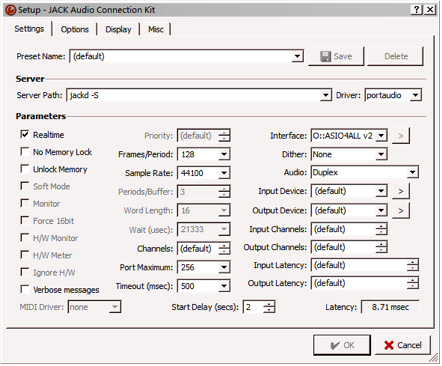This screenshot has height=366, width=442.
Task: Enable the Unlock Memory checkbox
Action: click(25, 169)
